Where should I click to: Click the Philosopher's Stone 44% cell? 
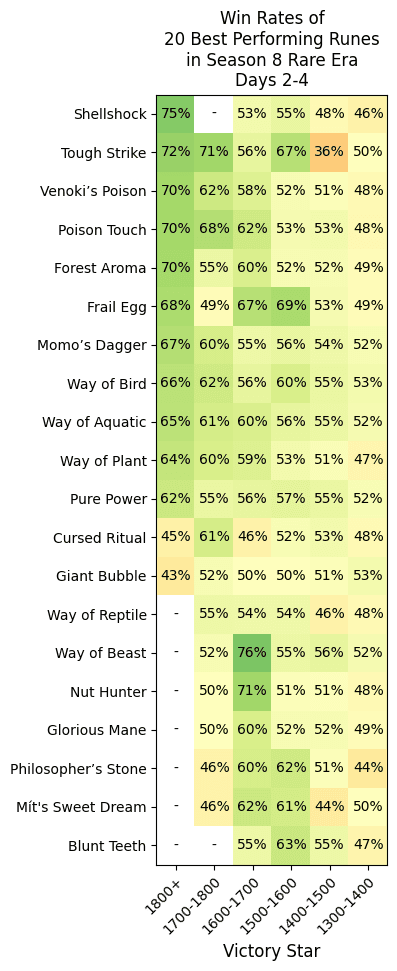368,769
